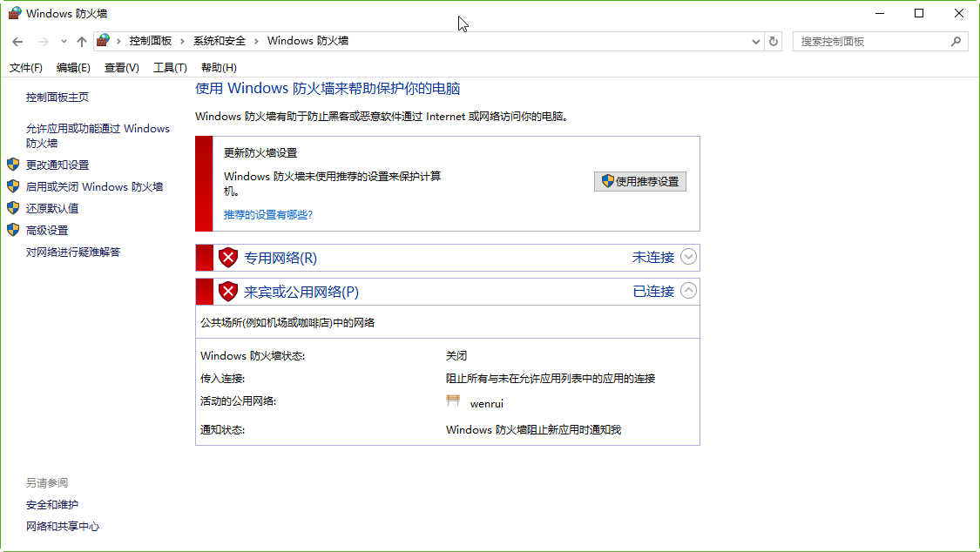Open 控制面板主页 link
Image resolution: width=980 pixels, height=552 pixels.
click(x=57, y=98)
